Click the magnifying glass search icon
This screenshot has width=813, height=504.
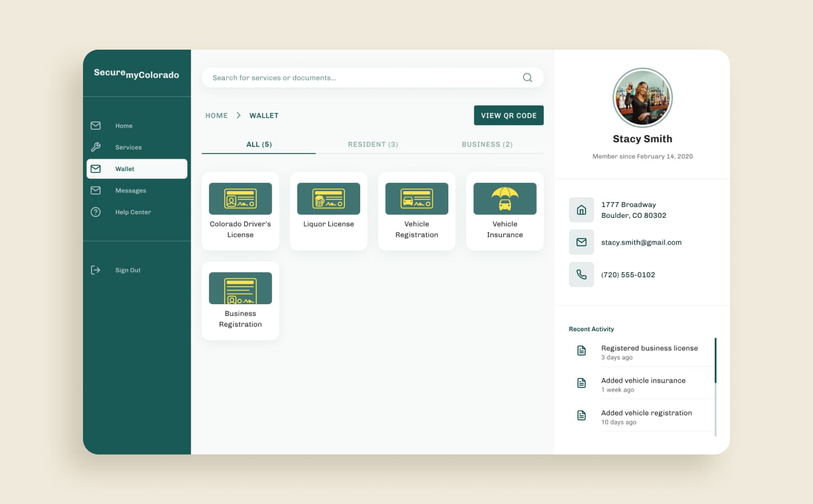click(x=527, y=78)
